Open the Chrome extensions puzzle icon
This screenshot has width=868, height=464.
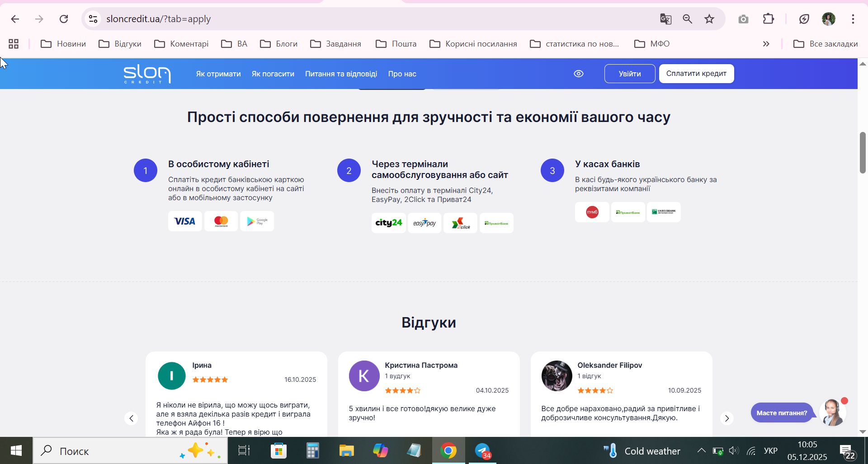click(769, 19)
